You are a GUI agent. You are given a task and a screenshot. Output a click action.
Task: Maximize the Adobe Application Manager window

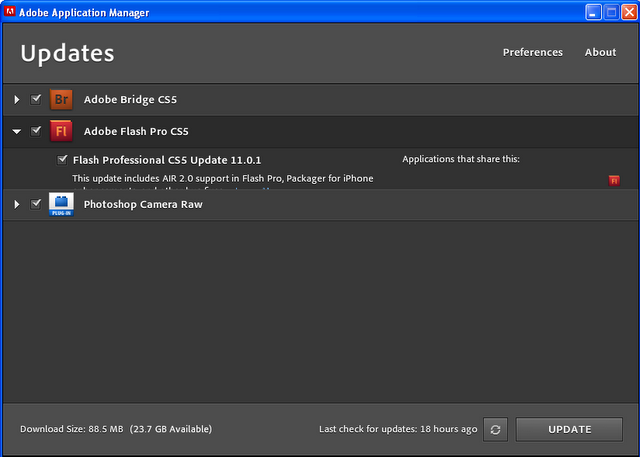point(611,12)
